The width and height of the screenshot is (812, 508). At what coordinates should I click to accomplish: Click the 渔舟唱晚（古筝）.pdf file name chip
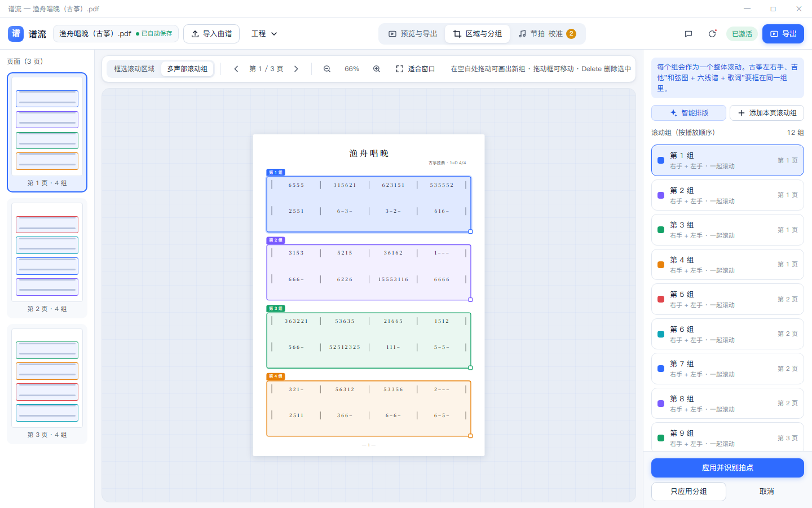point(116,34)
